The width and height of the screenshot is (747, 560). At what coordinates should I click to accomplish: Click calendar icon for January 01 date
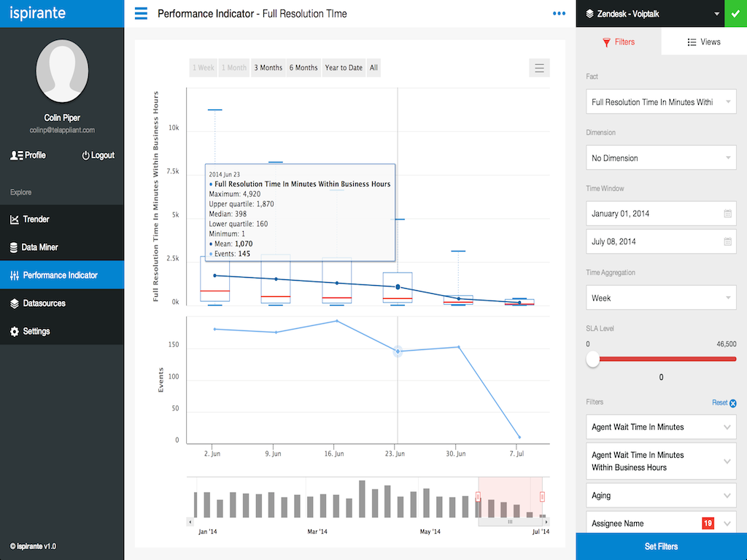727,214
